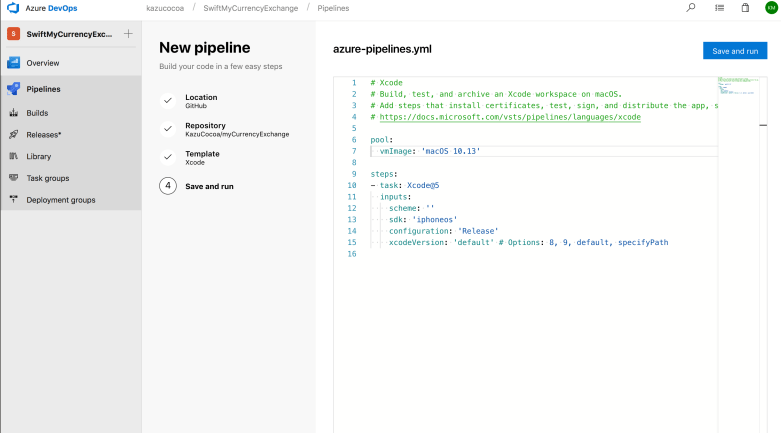Open Task groups page
This screenshot has height=433, width=781.
click(48, 178)
